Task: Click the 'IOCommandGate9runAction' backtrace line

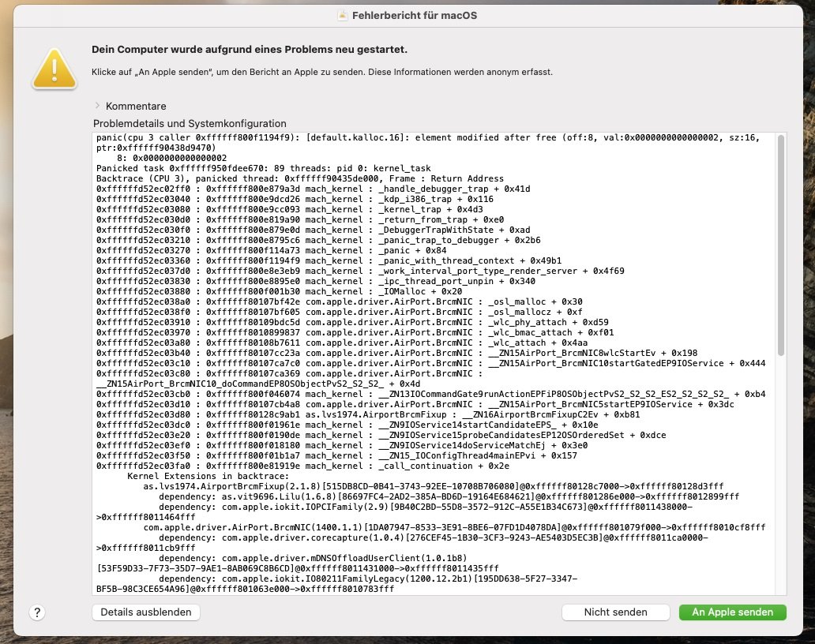Action: coord(431,394)
